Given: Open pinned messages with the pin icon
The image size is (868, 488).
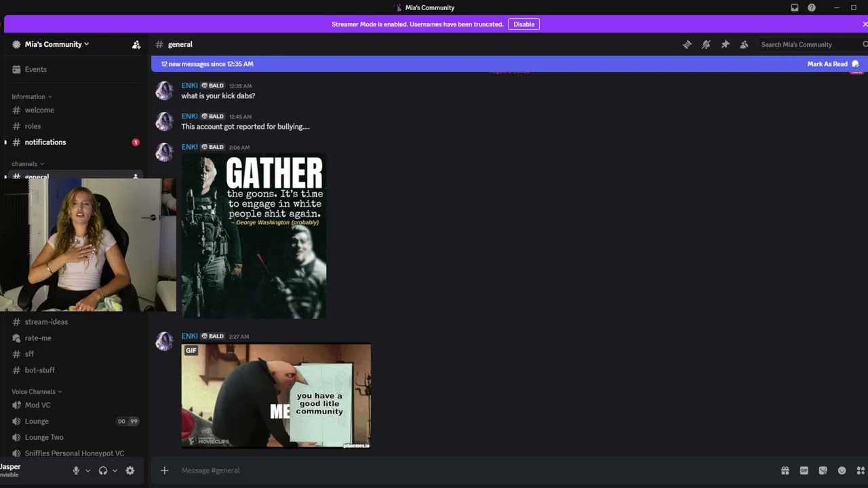Looking at the screenshot, I should tap(725, 44).
